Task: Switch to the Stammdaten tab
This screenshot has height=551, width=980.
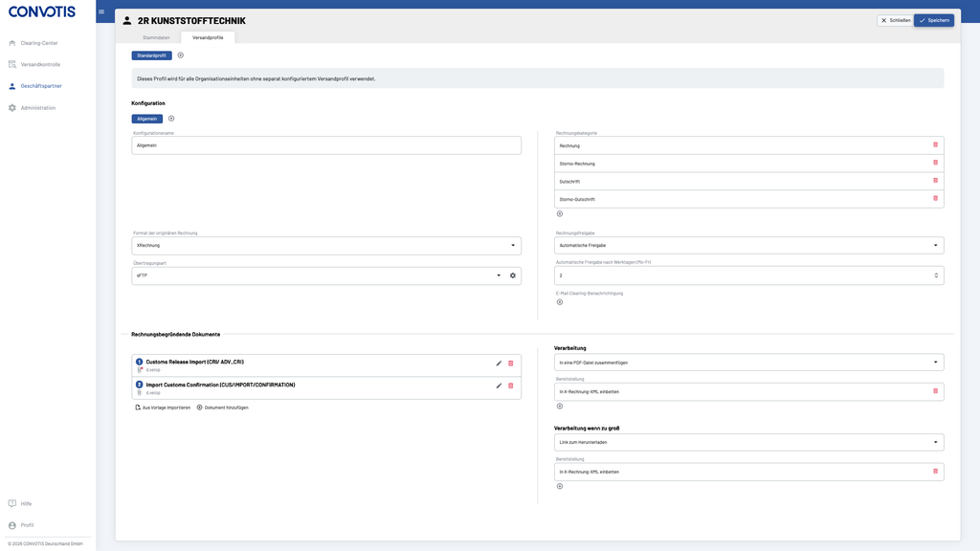Action: pyautogui.click(x=156, y=37)
